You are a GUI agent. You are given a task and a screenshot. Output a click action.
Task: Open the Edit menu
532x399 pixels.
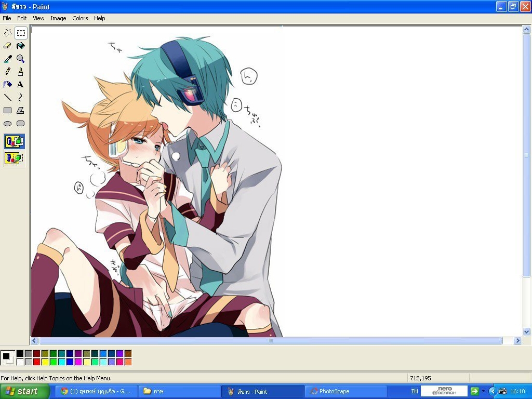tap(22, 18)
